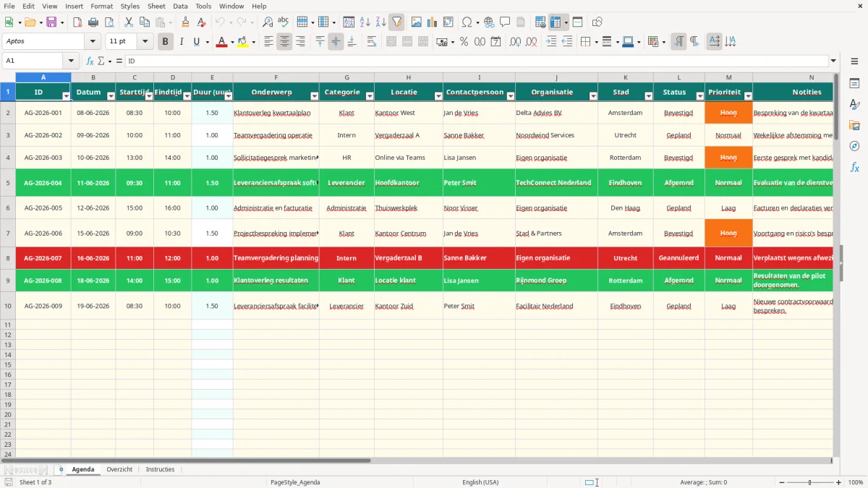
Task: Expand the Name Box dropdown
Action: (x=71, y=61)
